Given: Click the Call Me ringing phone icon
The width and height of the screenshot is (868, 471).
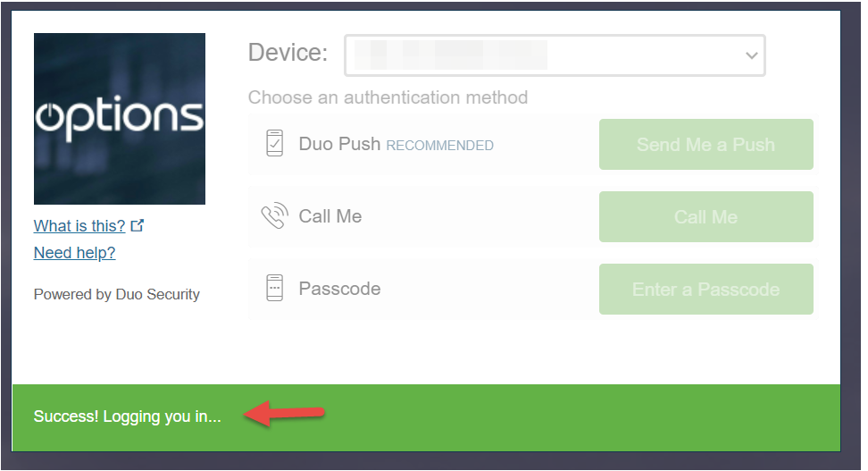Looking at the screenshot, I should [x=274, y=215].
